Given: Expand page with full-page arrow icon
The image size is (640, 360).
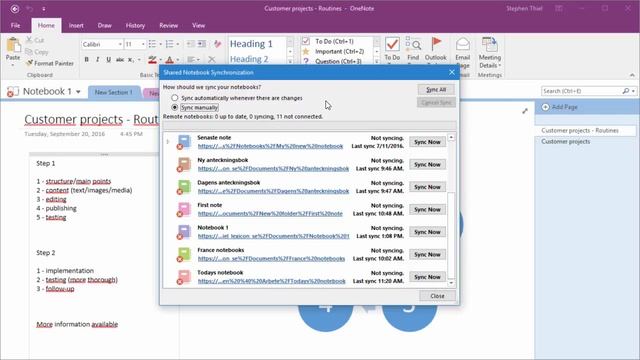Looking at the screenshot, I should (525, 111).
